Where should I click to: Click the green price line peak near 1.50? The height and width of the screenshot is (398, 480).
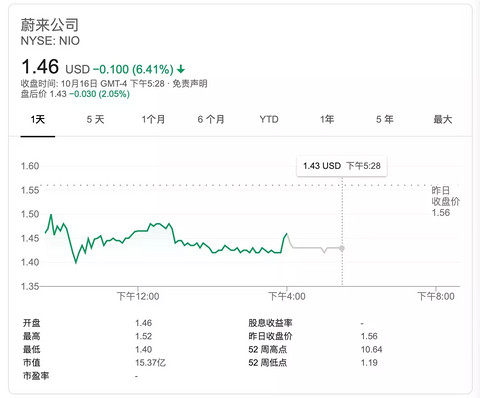pyautogui.click(x=51, y=215)
